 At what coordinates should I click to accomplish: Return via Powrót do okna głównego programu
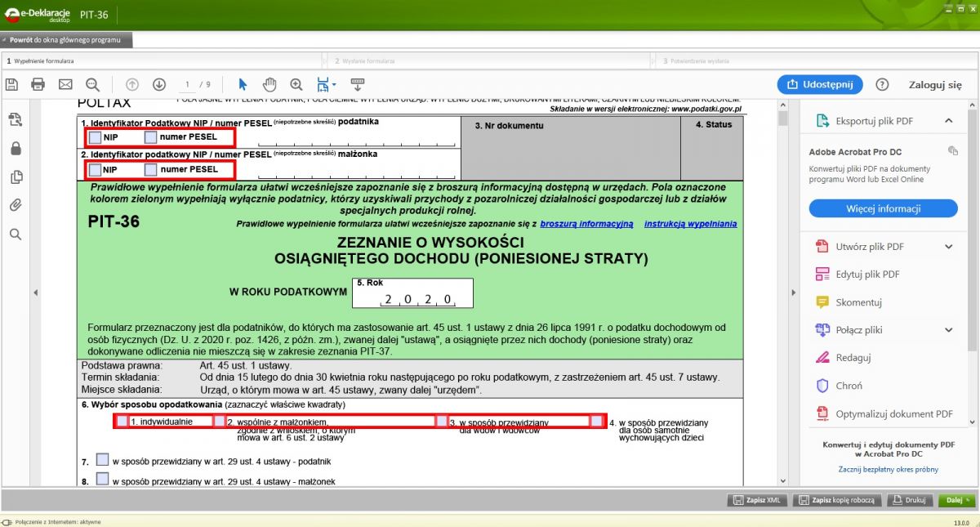point(65,39)
